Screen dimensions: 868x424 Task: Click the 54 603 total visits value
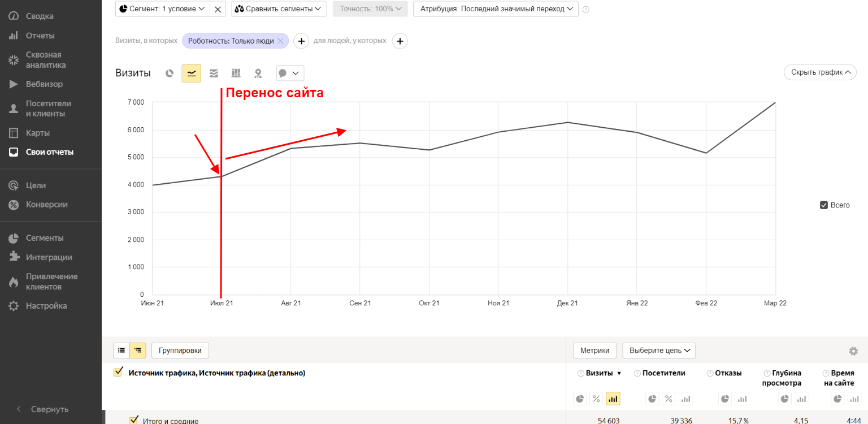609,421
